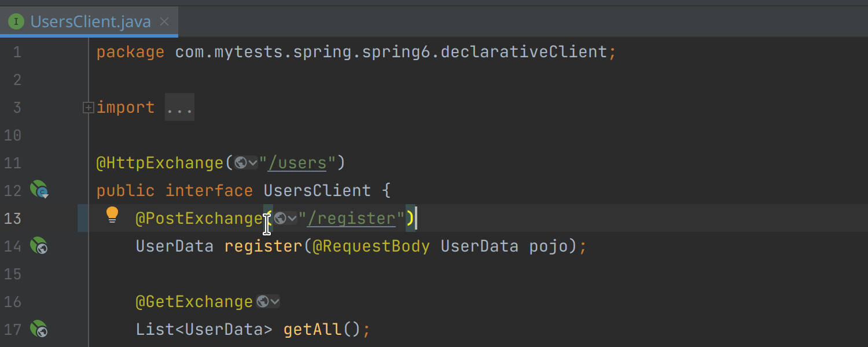868x347 pixels.
Task: Click the "/users" URL link
Action: (298, 163)
